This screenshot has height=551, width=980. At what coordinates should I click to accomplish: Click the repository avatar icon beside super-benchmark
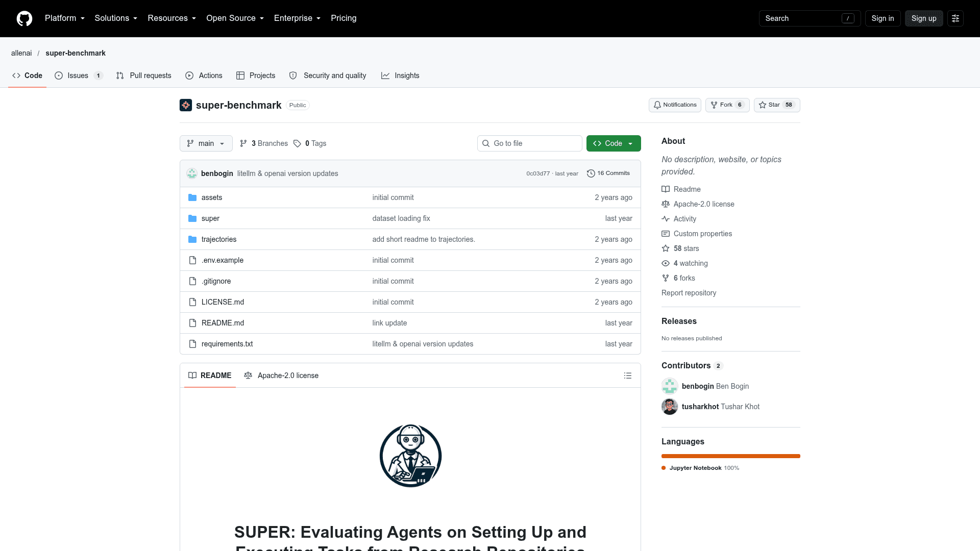tap(186, 105)
